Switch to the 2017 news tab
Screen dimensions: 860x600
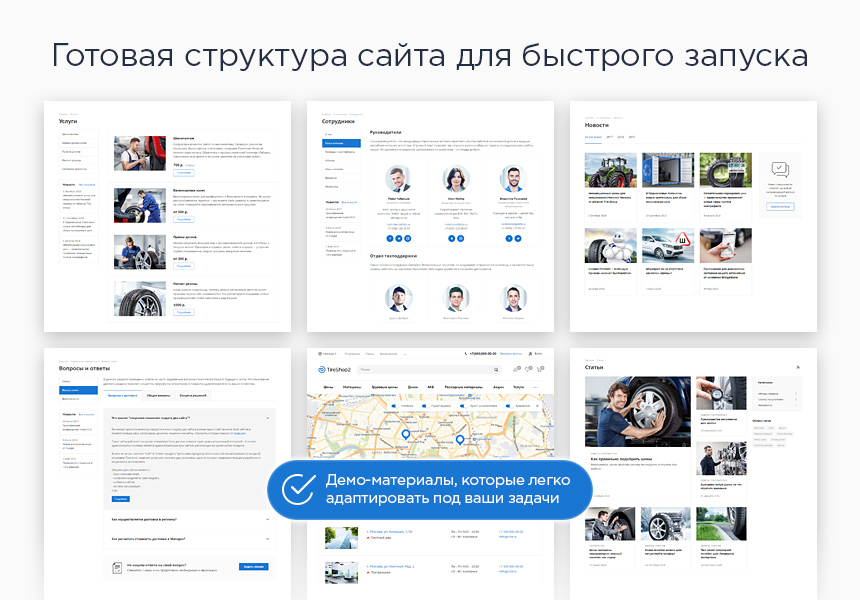608,137
